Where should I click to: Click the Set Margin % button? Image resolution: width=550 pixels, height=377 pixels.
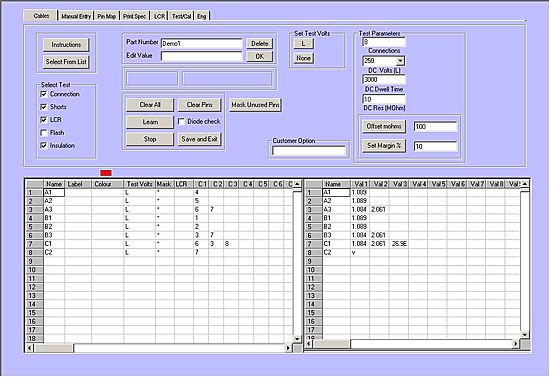pos(384,146)
